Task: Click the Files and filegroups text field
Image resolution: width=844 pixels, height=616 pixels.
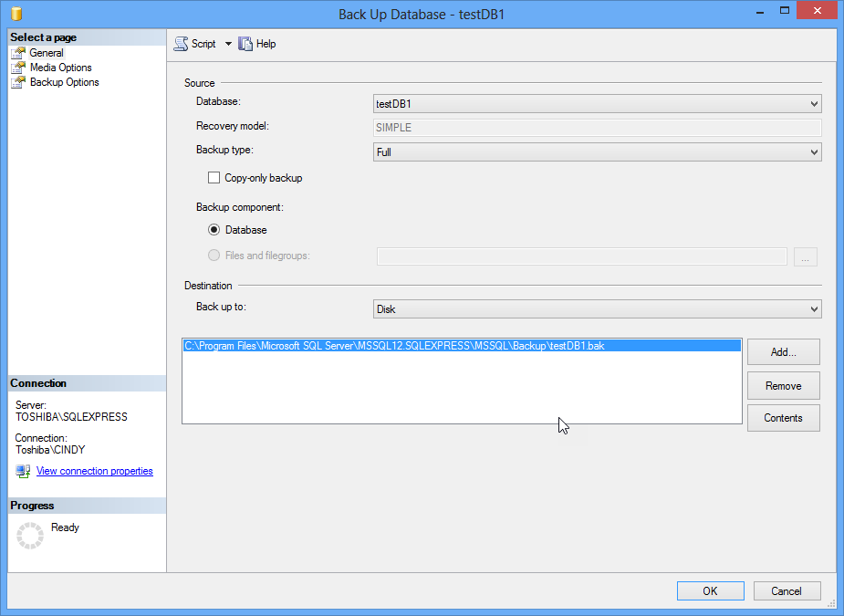Action: click(582, 256)
